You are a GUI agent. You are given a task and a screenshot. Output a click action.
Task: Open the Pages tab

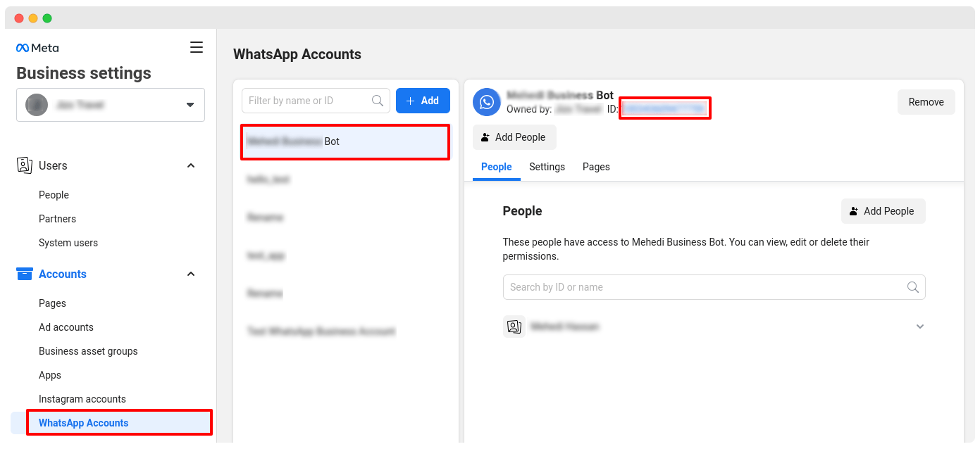click(x=596, y=167)
